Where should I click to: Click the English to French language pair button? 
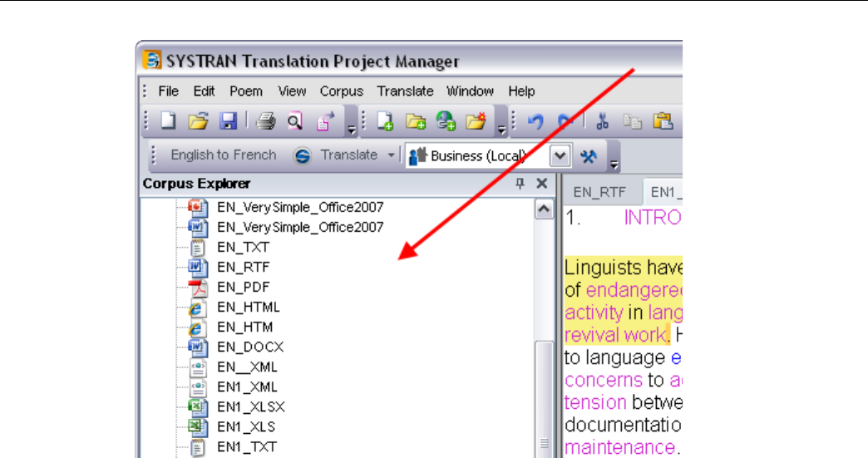coord(223,155)
